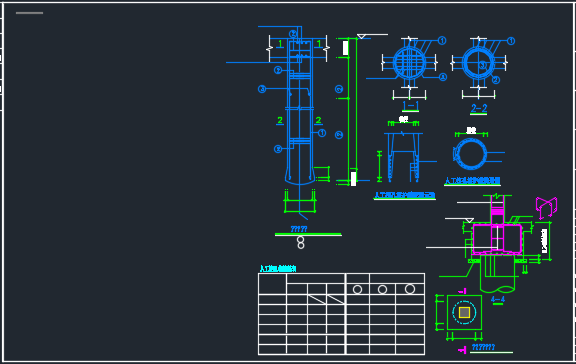Select the magenta bracket symbol beside the pile cap

pyautogui.click(x=546, y=207)
